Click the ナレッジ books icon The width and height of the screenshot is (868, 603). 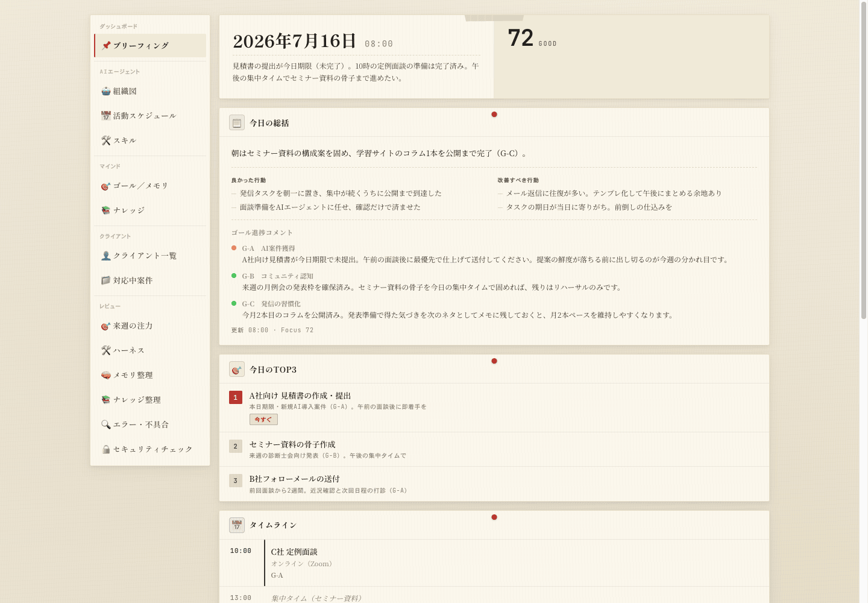[x=106, y=210]
